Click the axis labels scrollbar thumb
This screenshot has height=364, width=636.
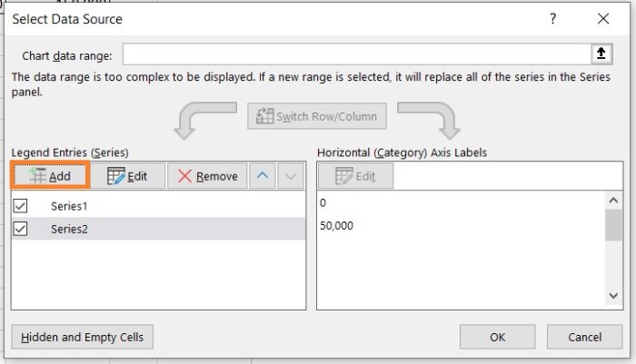coord(614,223)
